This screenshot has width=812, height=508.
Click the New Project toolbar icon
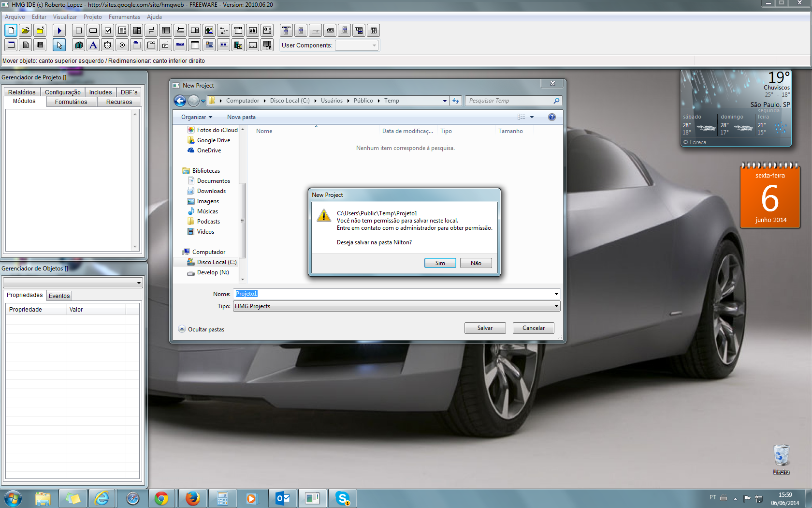11,30
